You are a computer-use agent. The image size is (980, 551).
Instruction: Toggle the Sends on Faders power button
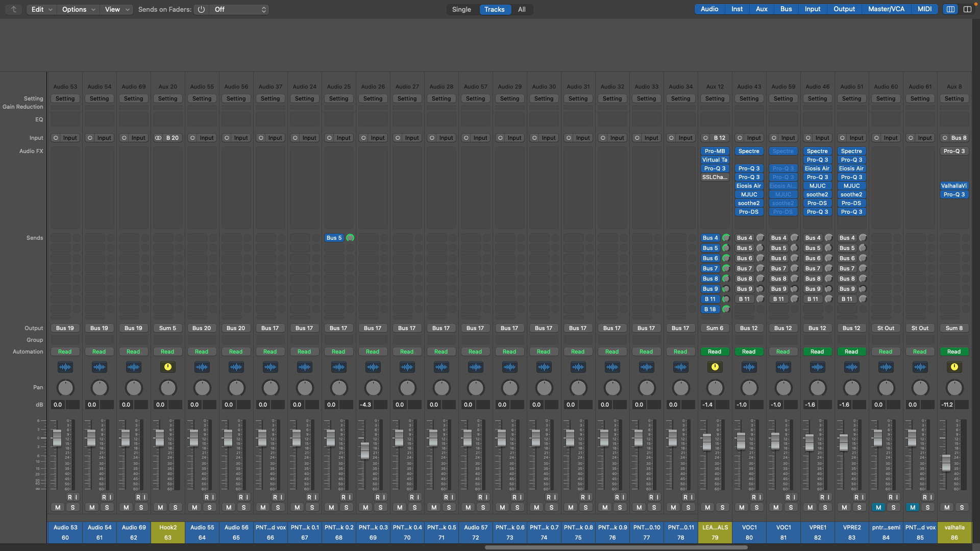coord(201,9)
